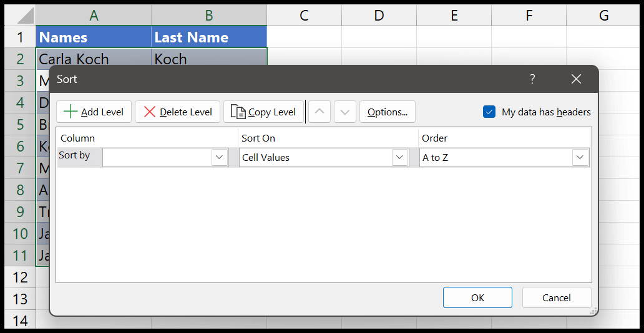Select row 13 header
This screenshot has height=333, width=644.
coord(20,299)
